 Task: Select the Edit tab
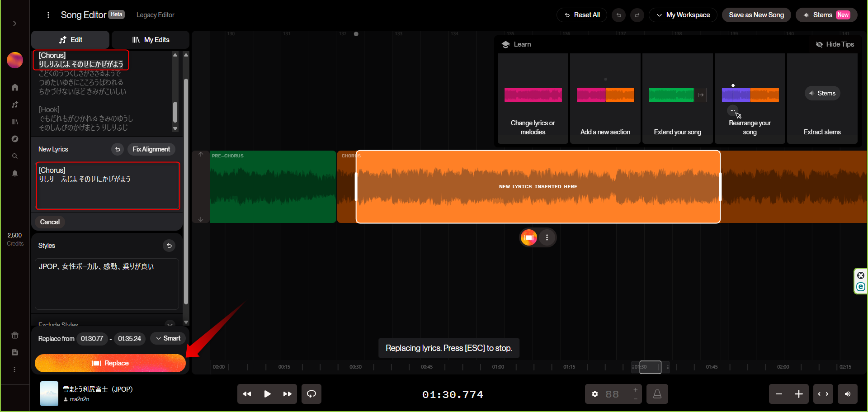[71, 40]
